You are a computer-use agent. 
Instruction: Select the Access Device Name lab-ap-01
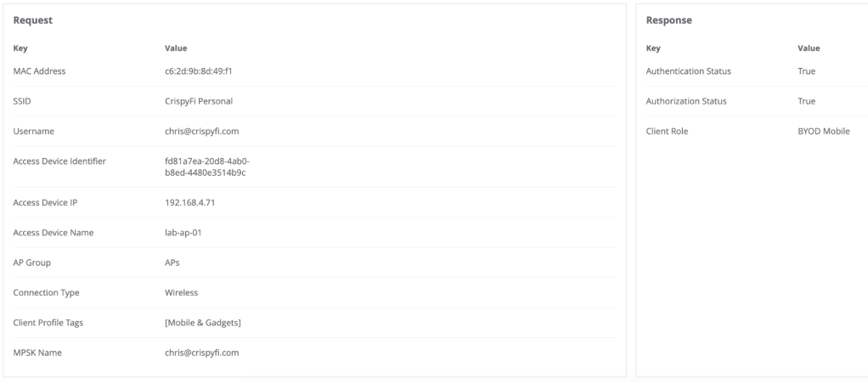point(183,233)
